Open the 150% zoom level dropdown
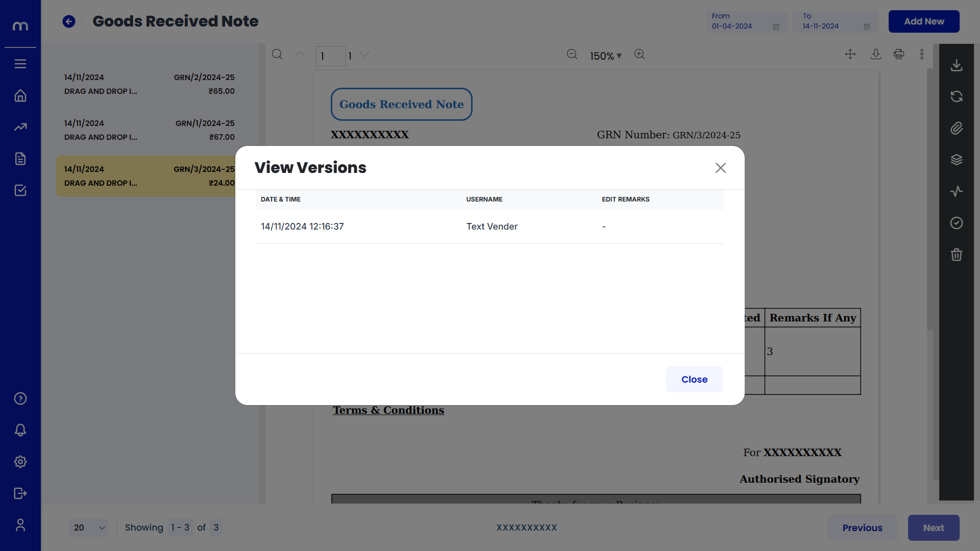Viewport: 980px width, 551px height. 605,56
